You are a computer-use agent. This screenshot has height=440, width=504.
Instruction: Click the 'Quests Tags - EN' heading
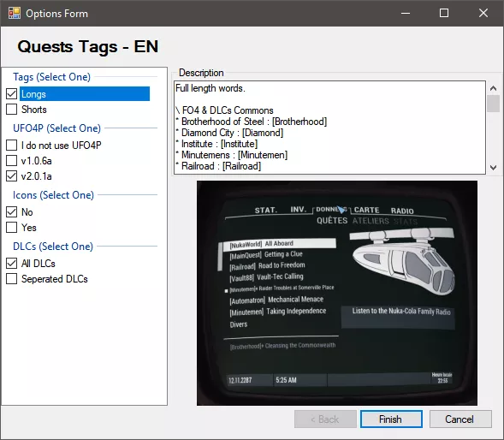point(88,46)
